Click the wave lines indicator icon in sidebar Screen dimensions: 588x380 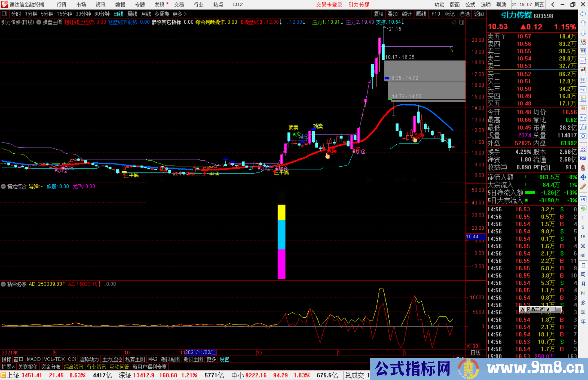tap(583, 149)
